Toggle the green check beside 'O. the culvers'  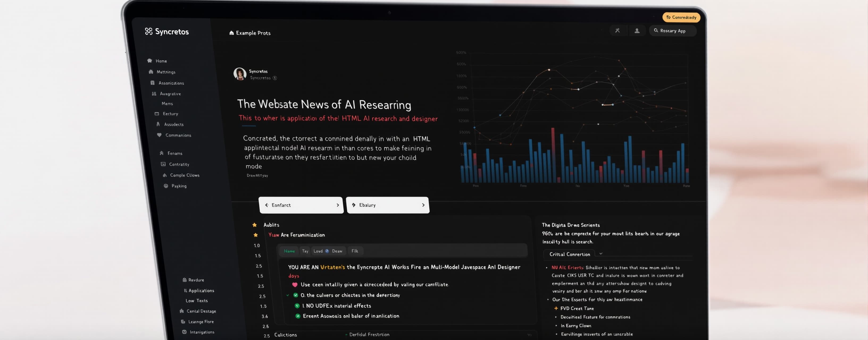click(x=295, y=295)
